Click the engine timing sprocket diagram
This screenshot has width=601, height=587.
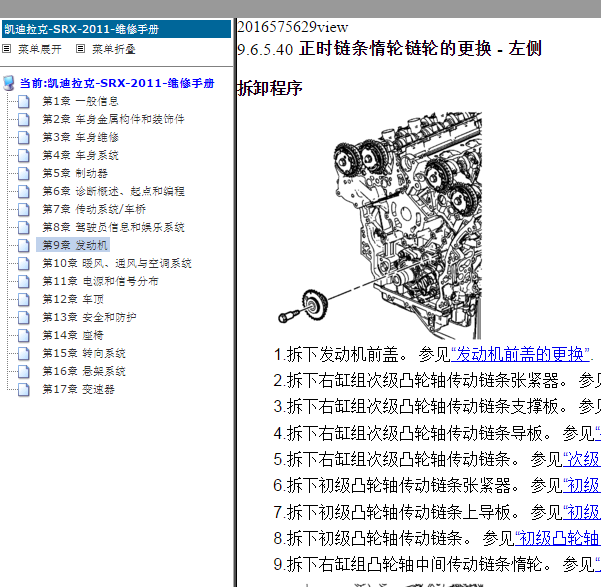(x=380, y=225)
